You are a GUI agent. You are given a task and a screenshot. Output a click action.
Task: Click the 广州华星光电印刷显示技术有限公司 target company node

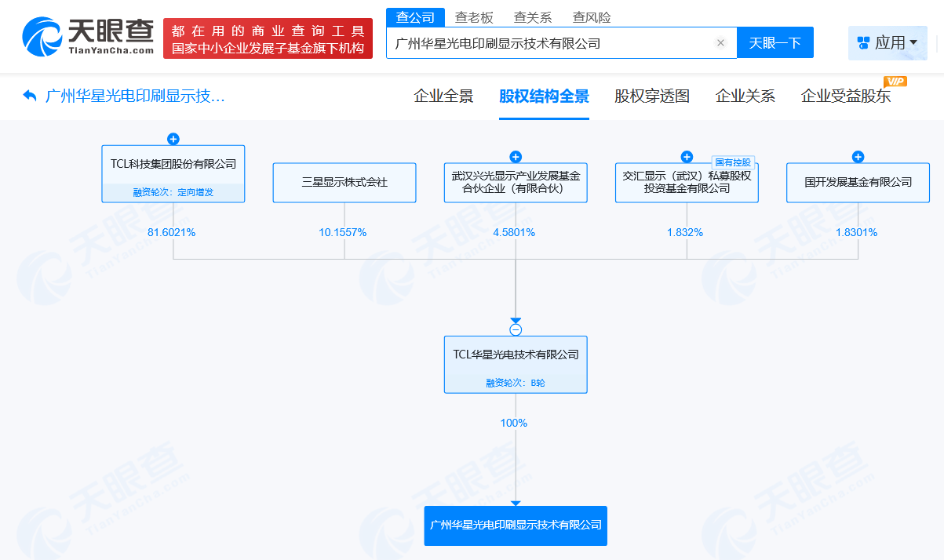(x=516, y=525)
